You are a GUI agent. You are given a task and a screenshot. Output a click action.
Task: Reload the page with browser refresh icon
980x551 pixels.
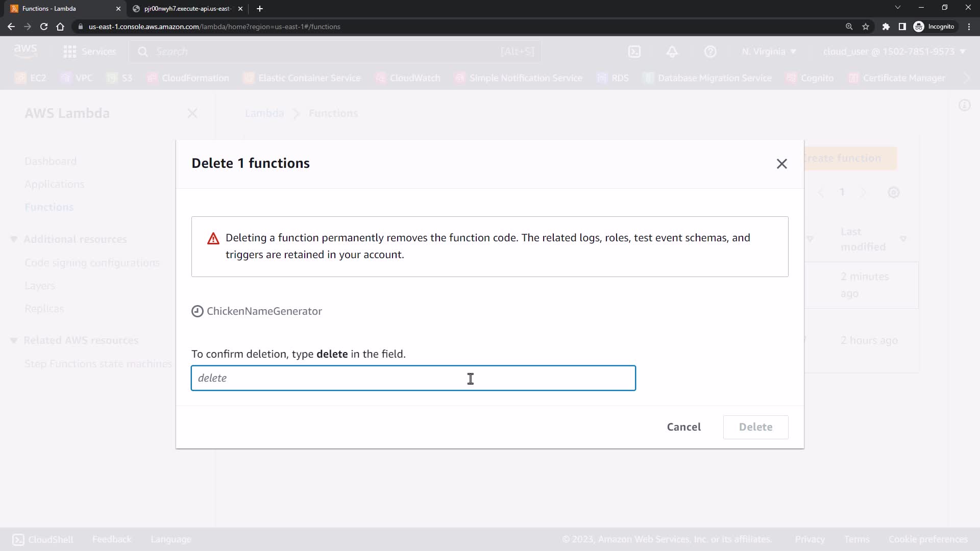tap(44, 27)
